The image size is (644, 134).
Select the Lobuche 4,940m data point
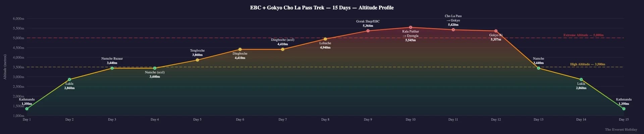tap(325, 39)
